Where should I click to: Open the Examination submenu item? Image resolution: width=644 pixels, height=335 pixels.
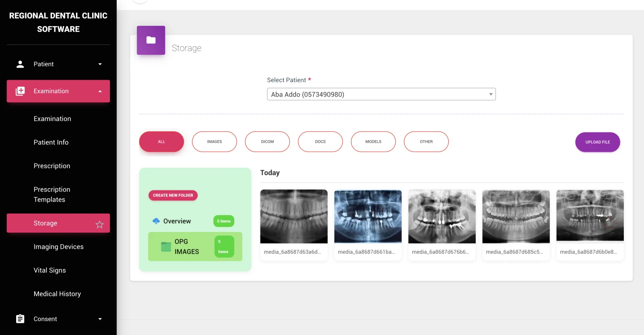coord(52,119)
